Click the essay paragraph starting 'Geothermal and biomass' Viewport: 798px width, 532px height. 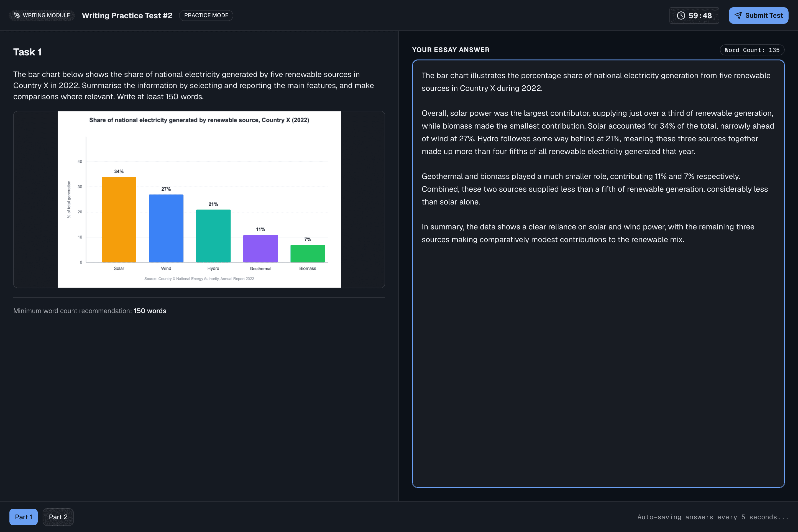coord(594,189)
